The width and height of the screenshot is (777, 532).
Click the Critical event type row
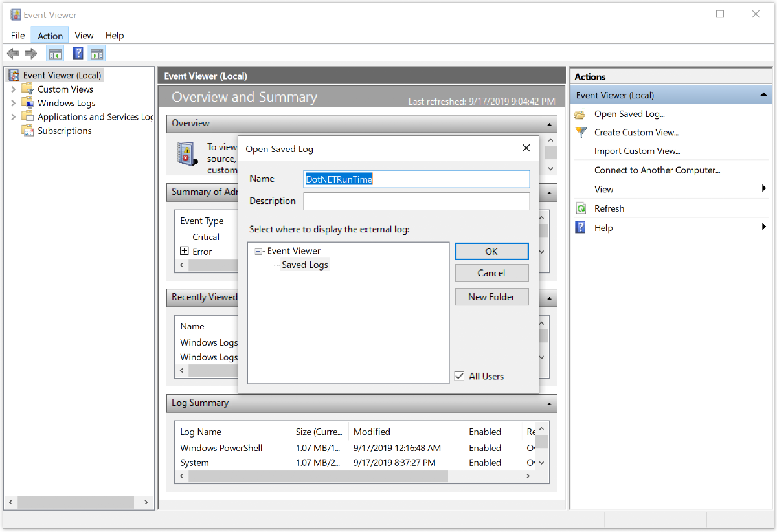[206, 237]
